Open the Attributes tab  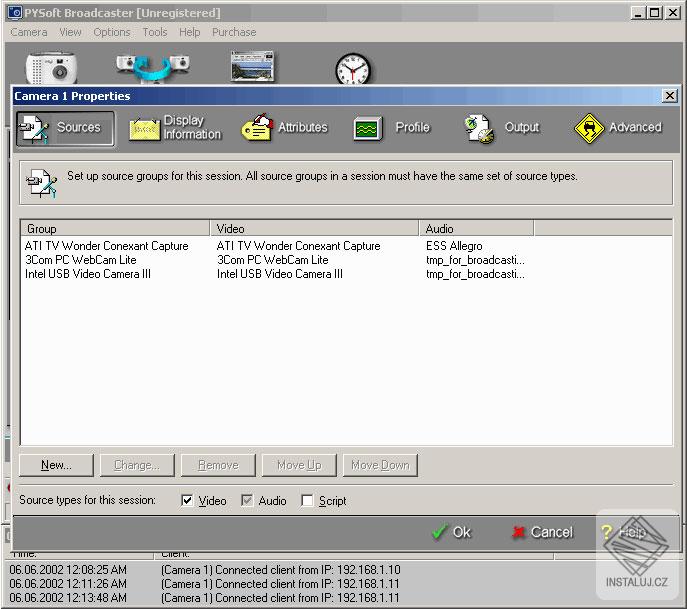point(285,127)
